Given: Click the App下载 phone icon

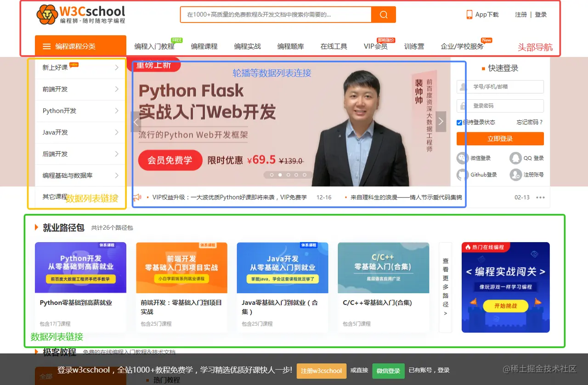Looking at the screenshot, I should 469,15.
